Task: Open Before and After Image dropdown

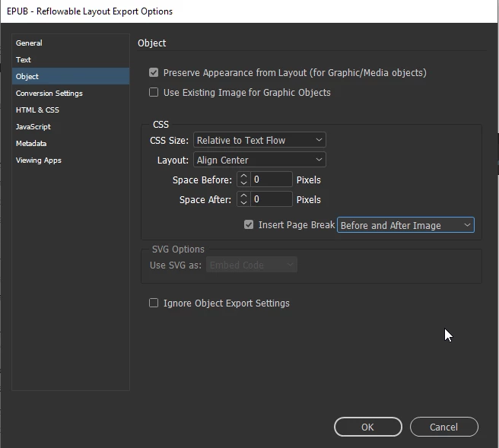Action: (x=405, y=225)
